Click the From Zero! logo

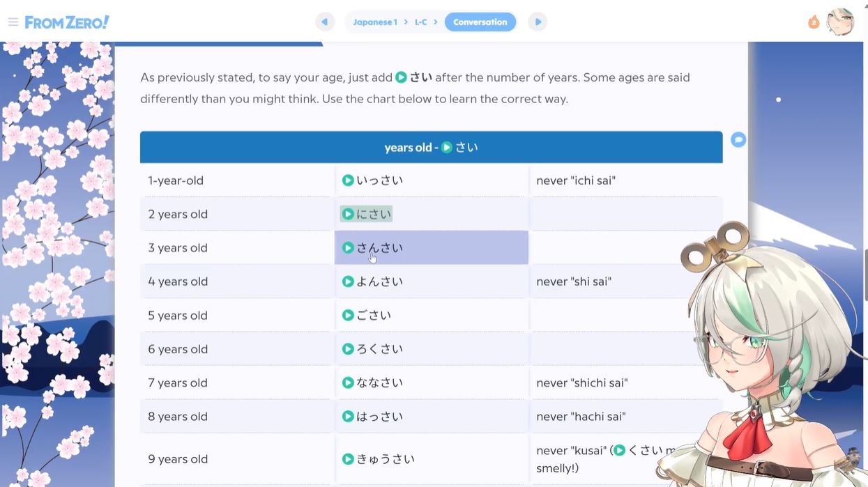click(x=67, y=22)
